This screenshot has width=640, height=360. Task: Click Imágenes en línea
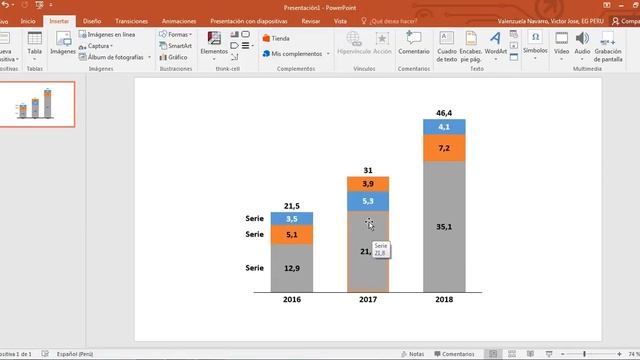pyautogui.click(x=107, y=35)
